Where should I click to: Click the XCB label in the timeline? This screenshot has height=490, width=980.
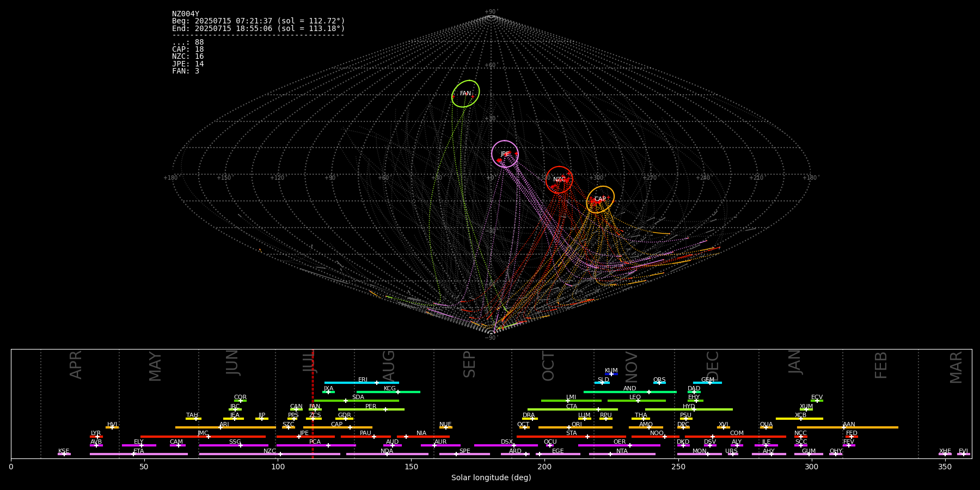click(800, 415)
